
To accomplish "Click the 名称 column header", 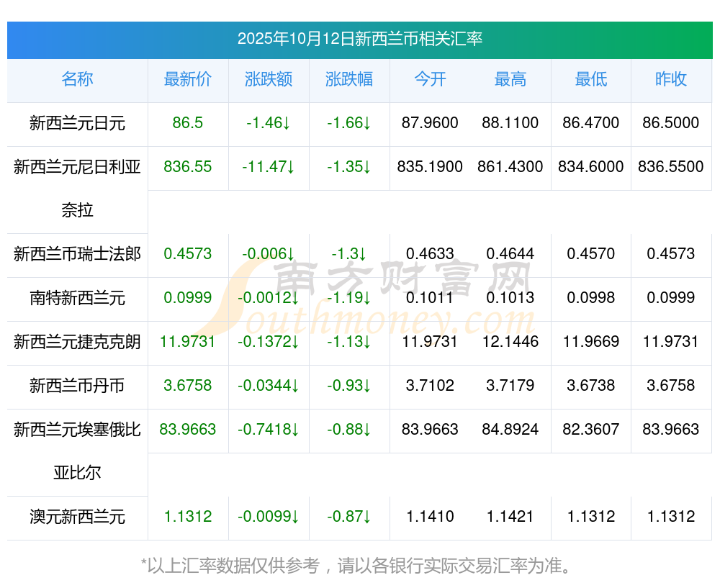I will tap(77, 80).
